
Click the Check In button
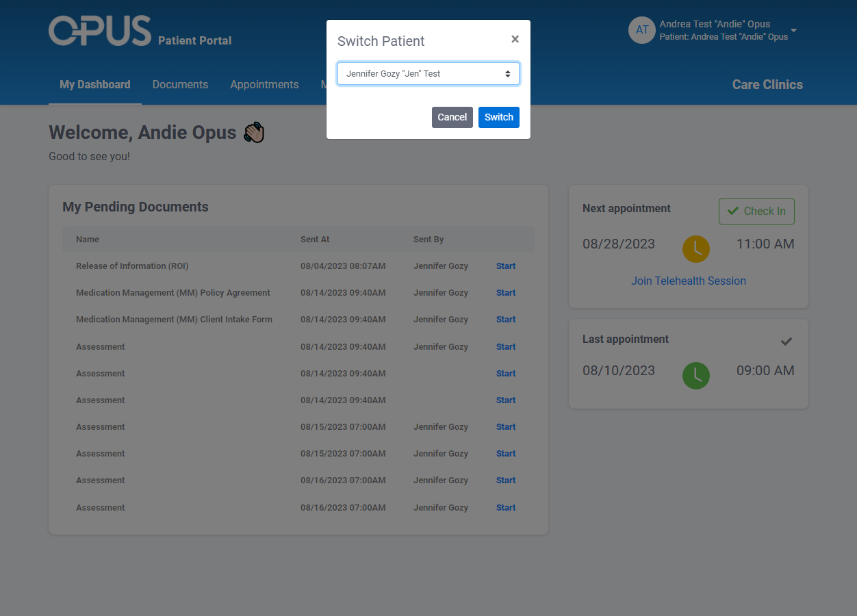pos(756,211)
